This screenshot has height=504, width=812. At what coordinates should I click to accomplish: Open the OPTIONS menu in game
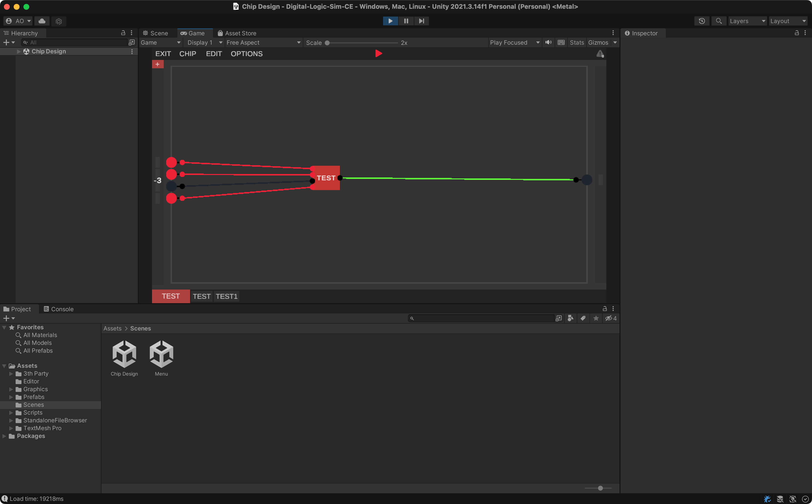(246, 54)
